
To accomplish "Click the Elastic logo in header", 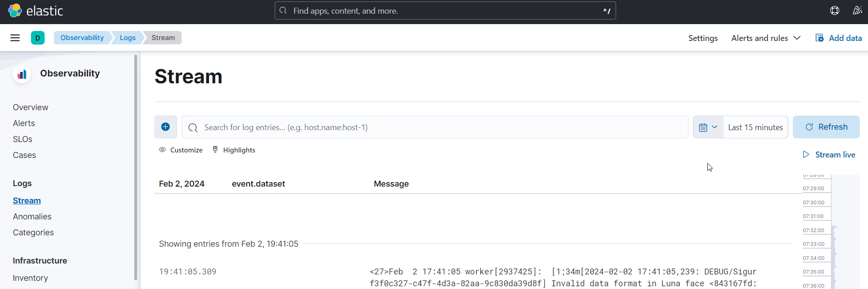I will (x=36, y=11).
